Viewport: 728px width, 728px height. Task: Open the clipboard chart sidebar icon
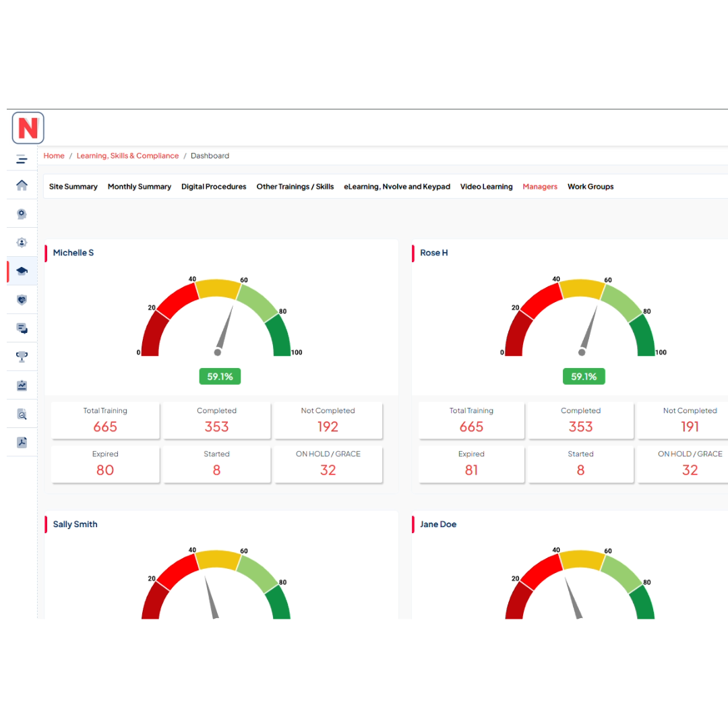(x=22, y=386)
